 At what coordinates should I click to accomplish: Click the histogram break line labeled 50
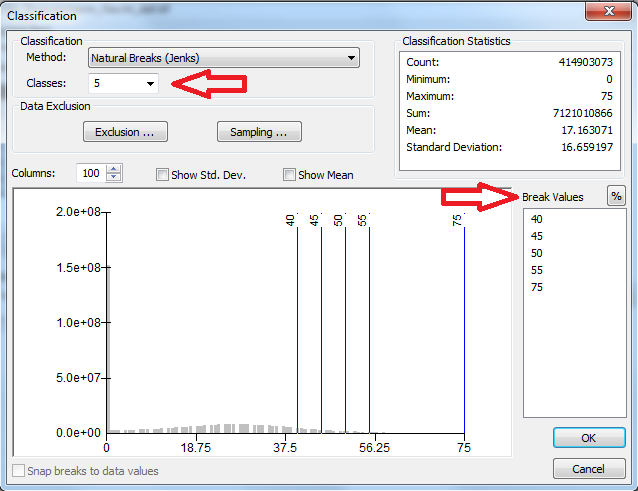click(345, 330)
